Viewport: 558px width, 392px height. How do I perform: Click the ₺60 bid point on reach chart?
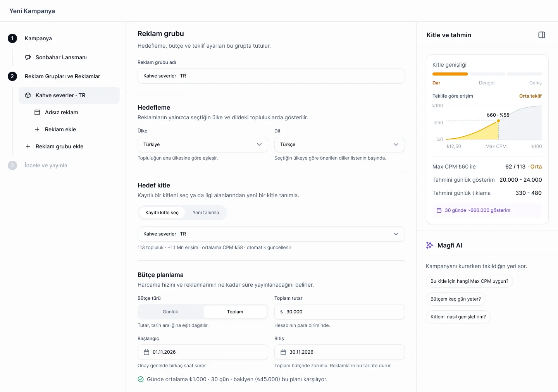point(498,121)
